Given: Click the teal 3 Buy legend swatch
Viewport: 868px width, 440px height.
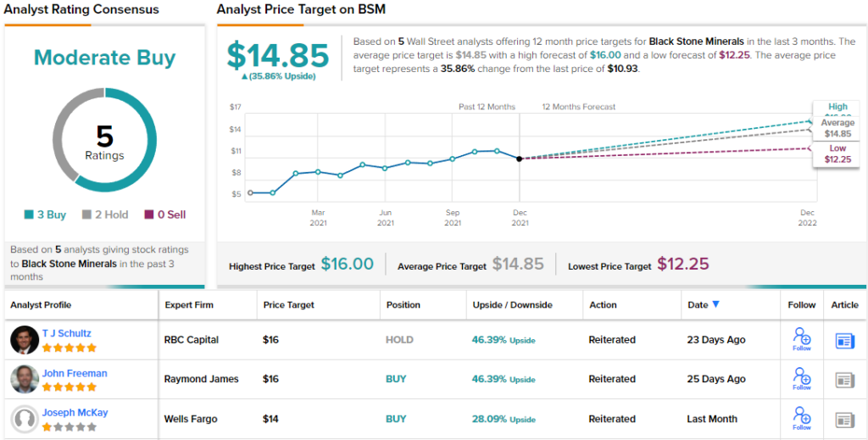Looking at the screenshot, I should pos(28,215).
